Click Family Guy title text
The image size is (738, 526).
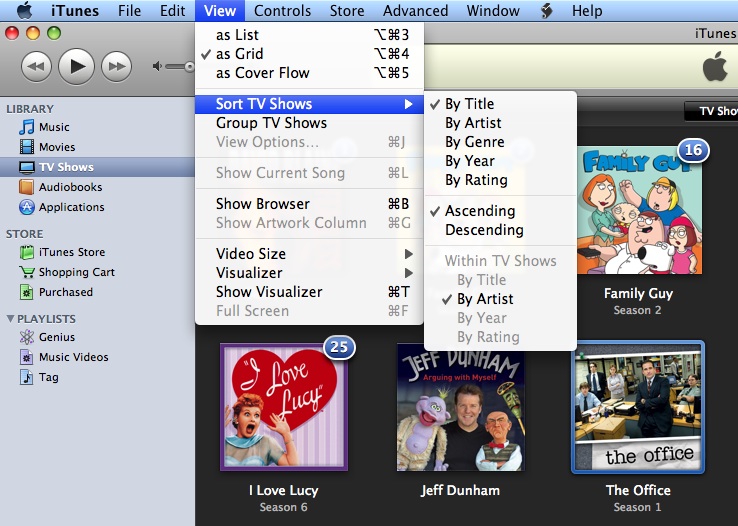[x=638, y=294]
